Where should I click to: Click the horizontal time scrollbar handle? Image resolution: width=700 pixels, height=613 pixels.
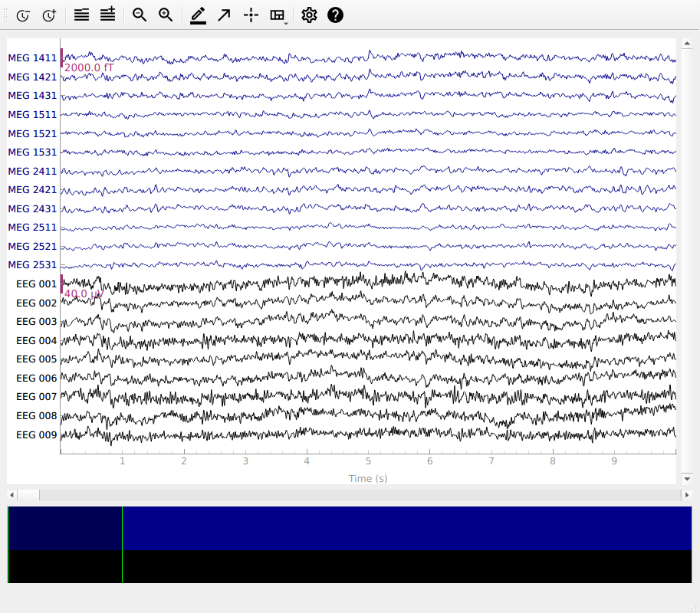pos(28,496)
